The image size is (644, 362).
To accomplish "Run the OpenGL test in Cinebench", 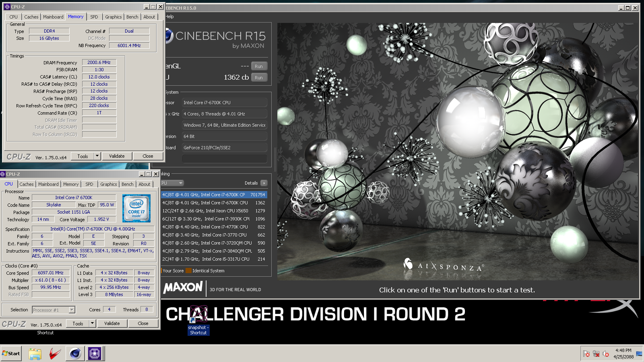I will [259, 66].
